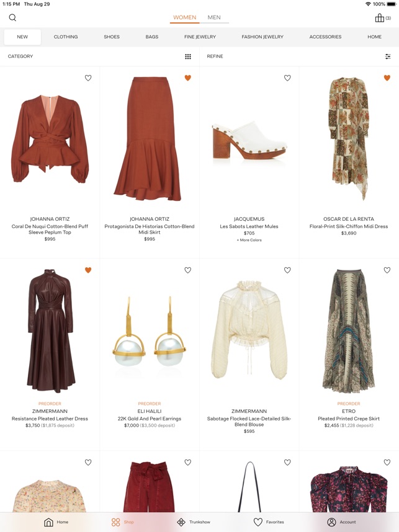Screen dimensions: 399x532
Task: Select the FINE JEWELRY category tab
Action: tap(200, 37)
